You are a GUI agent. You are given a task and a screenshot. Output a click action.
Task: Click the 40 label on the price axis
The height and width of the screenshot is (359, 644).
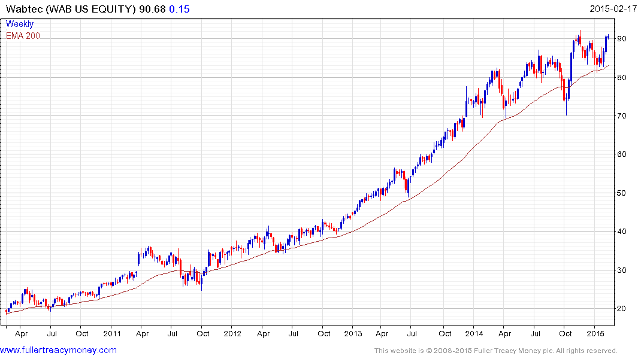click(x=622, y=232)
